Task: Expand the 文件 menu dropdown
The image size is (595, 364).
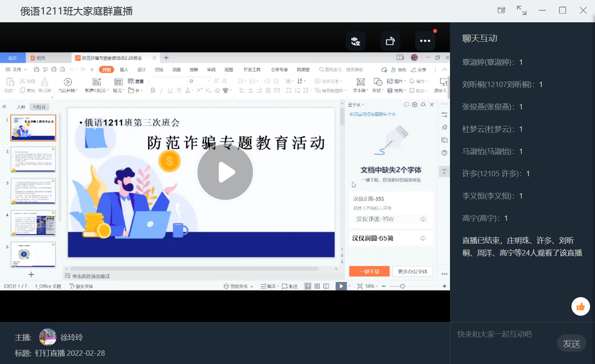Action: tap(17, 70)
